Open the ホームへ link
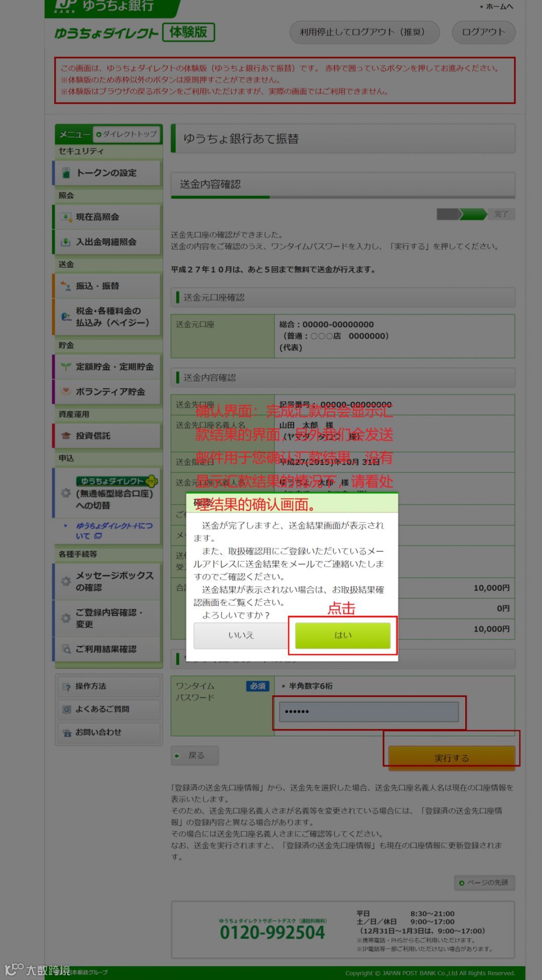Screen dimensions: 542x980 pos(497,7)
